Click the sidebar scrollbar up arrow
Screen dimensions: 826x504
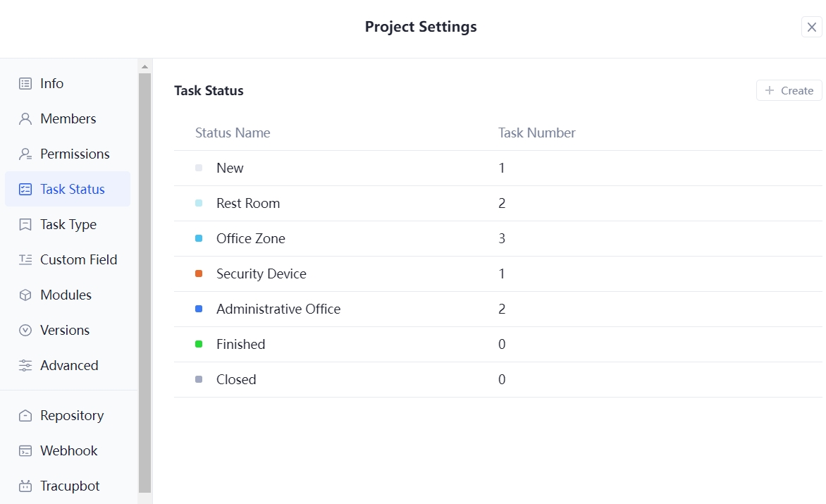point(145,67)
